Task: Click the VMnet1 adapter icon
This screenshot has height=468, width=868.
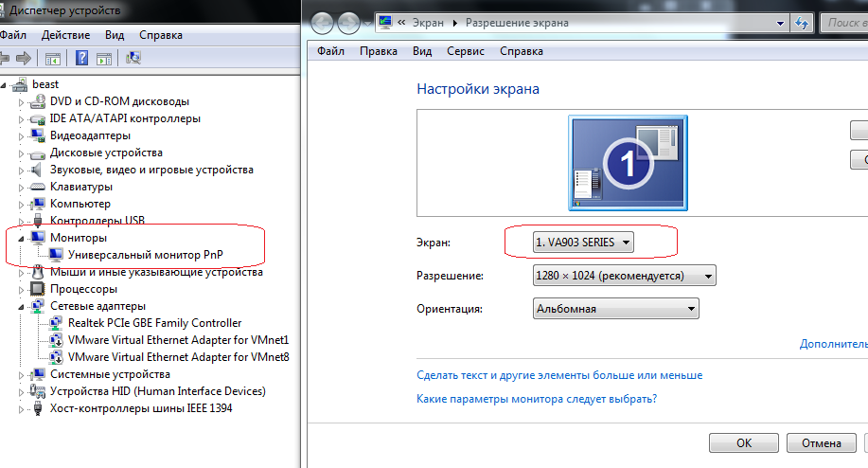Action: click(55, 340)
